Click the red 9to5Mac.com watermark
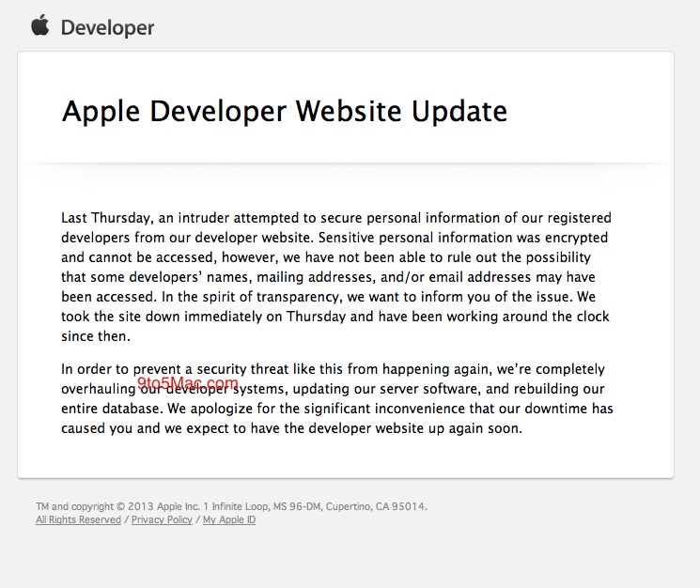700x588 pixels. tap(188, 382)
